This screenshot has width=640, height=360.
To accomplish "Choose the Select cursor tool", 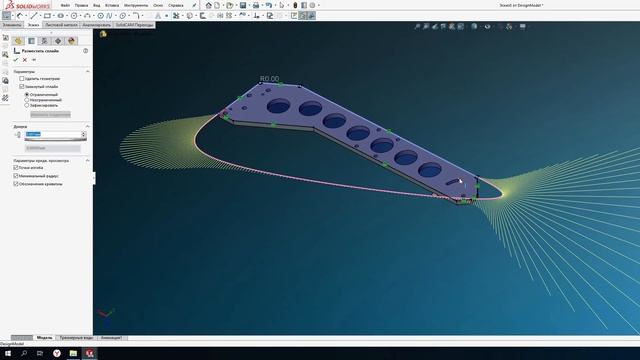I will 282,5.
